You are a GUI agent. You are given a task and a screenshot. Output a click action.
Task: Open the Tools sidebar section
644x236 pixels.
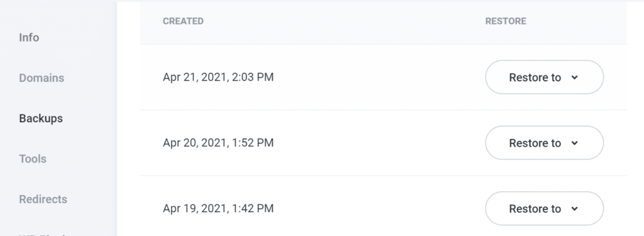click(x=33, y=159)
